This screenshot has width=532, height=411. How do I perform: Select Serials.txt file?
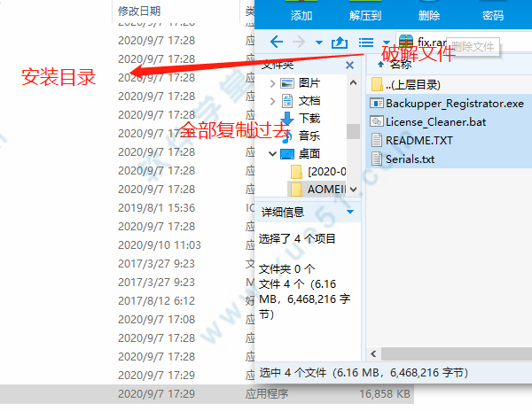[450, 159]
